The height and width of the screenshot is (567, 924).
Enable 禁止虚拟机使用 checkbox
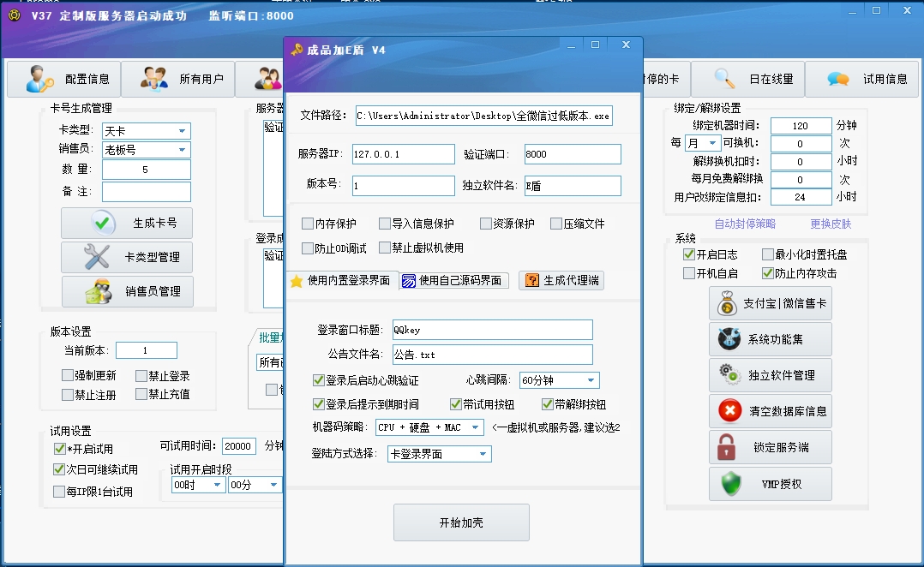coord(385,248)
